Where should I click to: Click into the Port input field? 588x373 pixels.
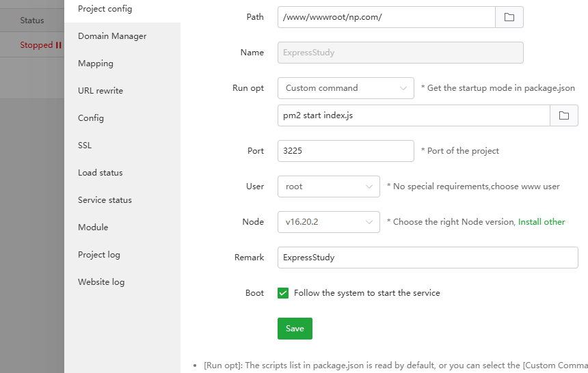click(345, 151)
